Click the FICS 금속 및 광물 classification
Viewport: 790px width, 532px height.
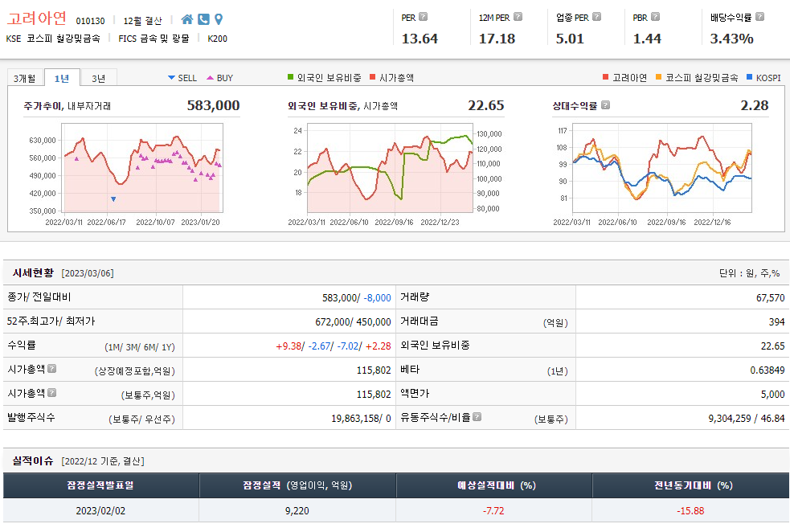tap(153, 39)
